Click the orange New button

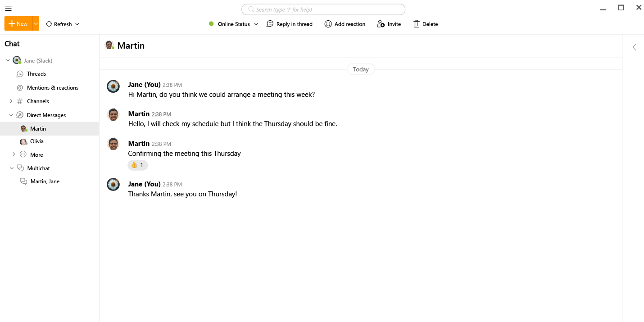pyautogui.click(x=18, y=24)
